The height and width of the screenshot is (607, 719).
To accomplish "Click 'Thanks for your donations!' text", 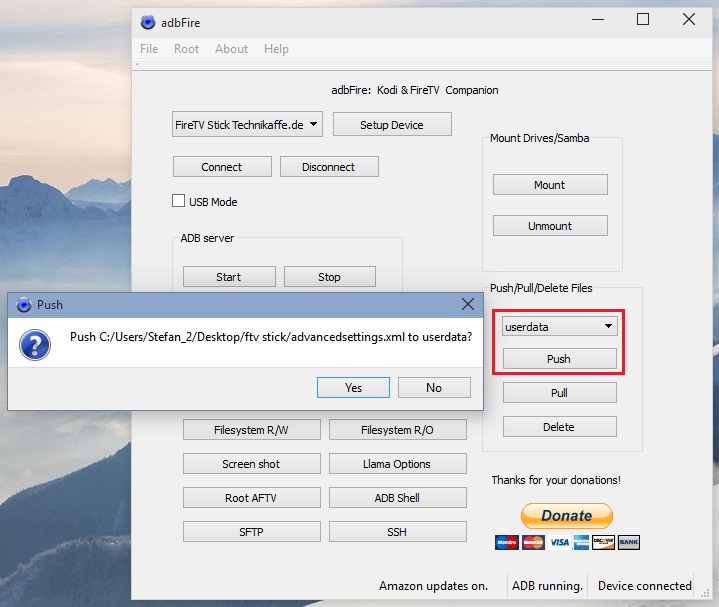I will tap(556, 480).
